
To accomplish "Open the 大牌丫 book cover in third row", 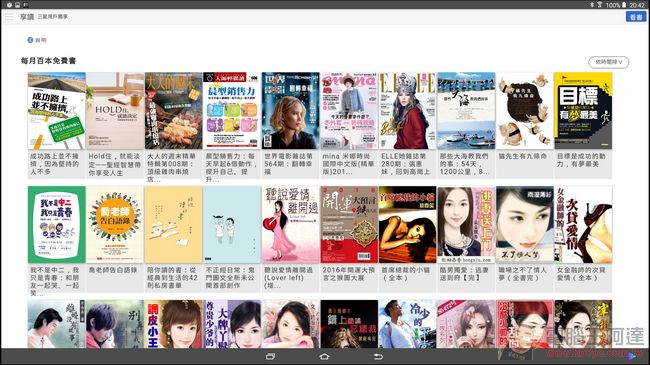I will coord(232,324).
